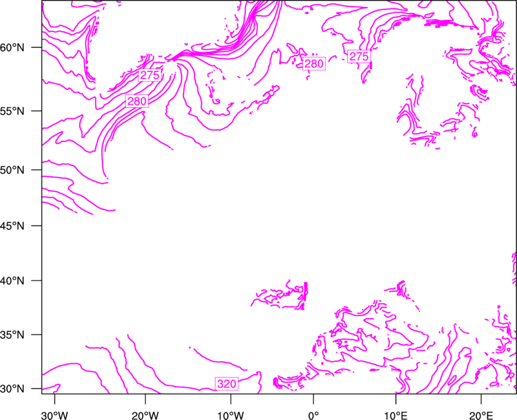Select the 280 contour label near 56°N, 20°W
This screenshot has height=420, width=517.
pyautogui.click(x=137, y=101)
